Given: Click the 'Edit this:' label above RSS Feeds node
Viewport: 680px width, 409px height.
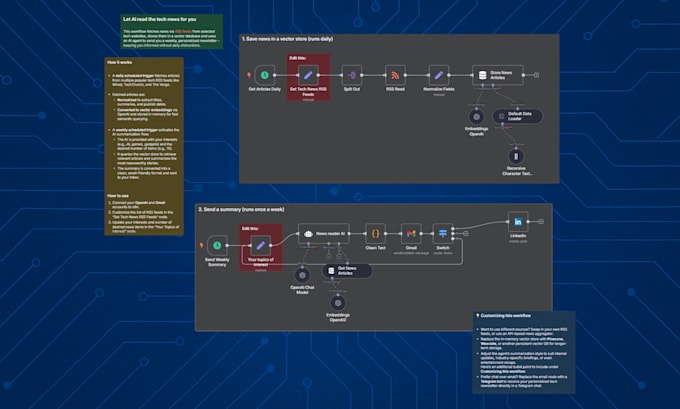Looking at the screenshot, I should (x=298, y=58).
